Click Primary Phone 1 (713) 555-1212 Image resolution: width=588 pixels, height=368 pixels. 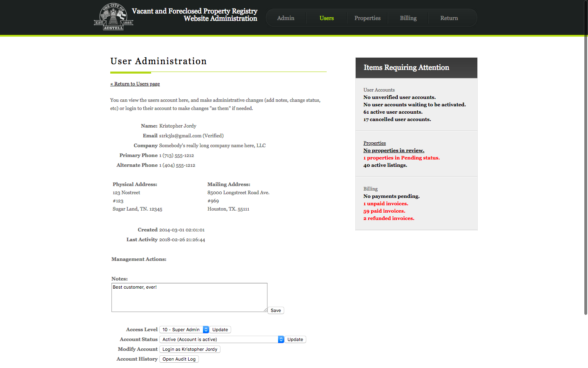(176, 155)
